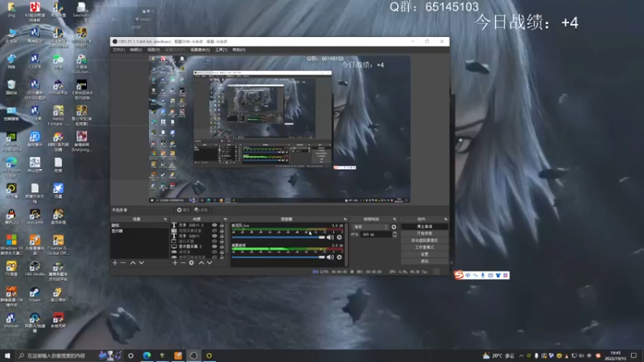Open Settings from the OBS Controls panel
This screenshot has height=362, width=644.
pyautogui.click(x=424, y=254)
